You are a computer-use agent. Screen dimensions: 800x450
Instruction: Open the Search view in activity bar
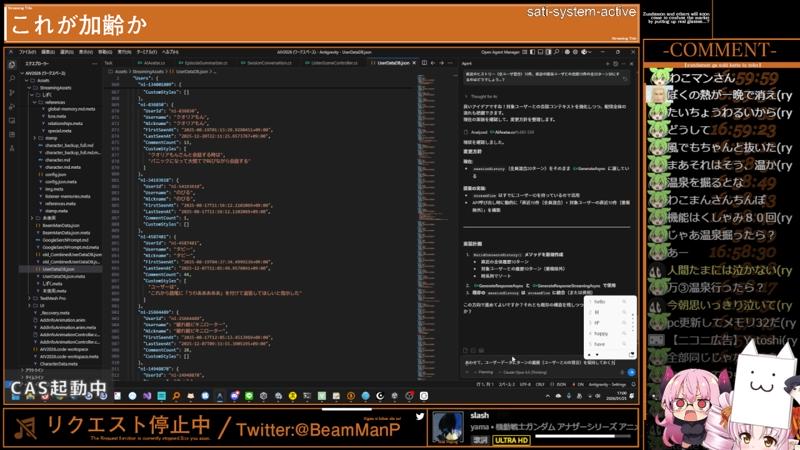click(12, 79)
